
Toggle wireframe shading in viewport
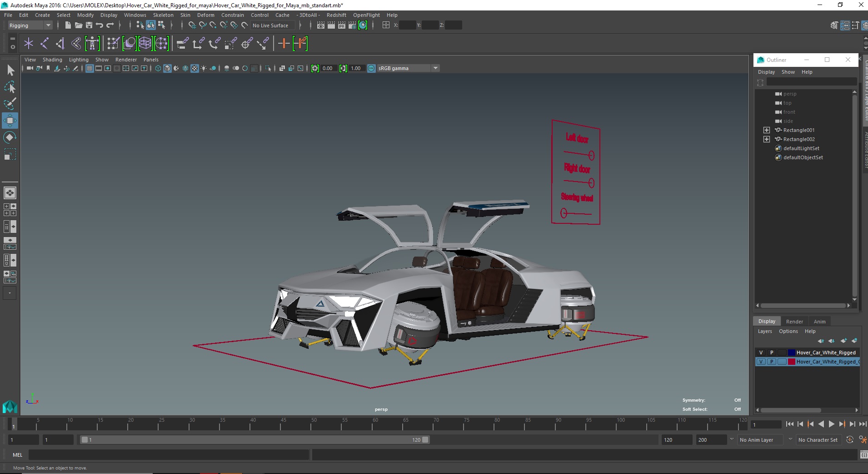point(158,68)
